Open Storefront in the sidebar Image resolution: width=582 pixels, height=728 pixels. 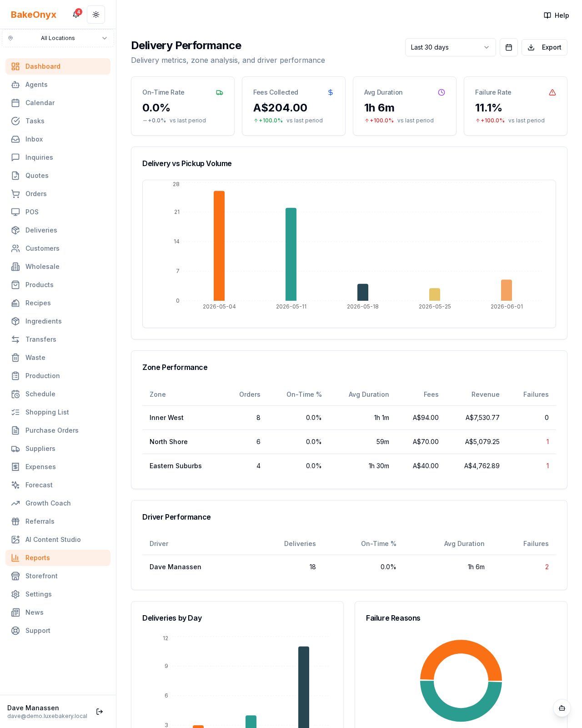coord(58,576)
